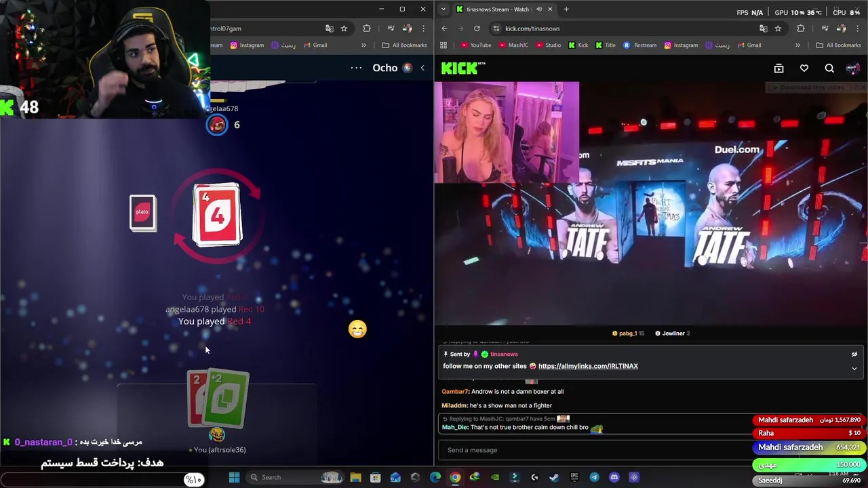
Task: Open Windows Start button
Action: (234, 477)
